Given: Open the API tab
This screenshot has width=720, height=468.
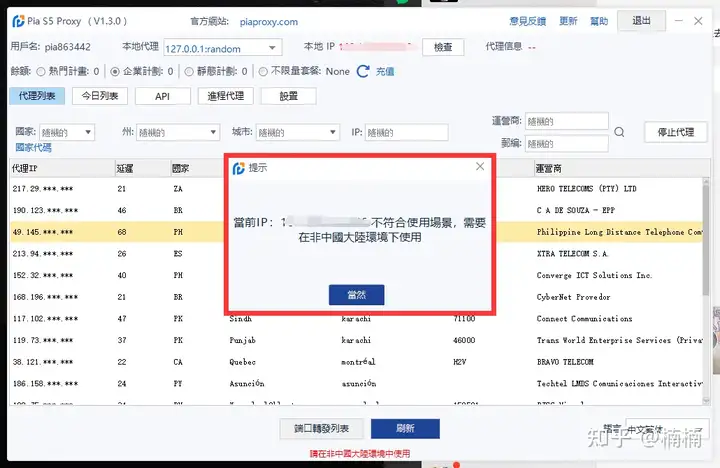Looking at the screenshot, I should coord(163,96).
